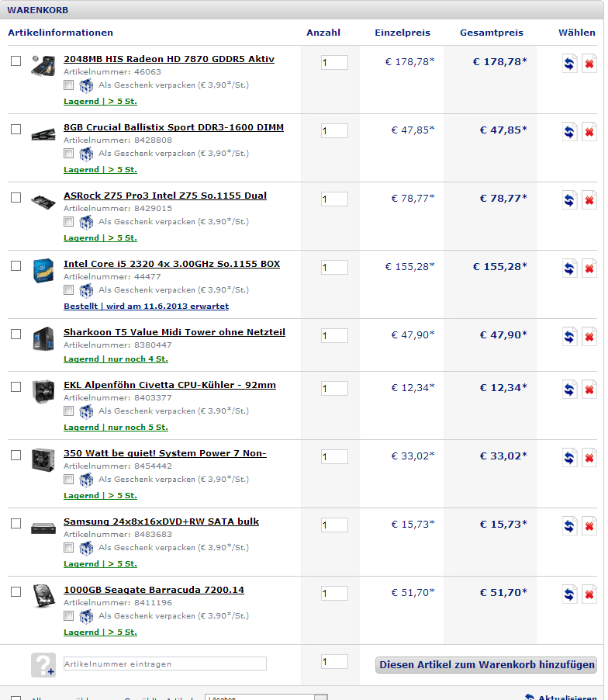Remove the ASRock Z75 Pro3 item
The image size is (608, 700).
[589, 200]
